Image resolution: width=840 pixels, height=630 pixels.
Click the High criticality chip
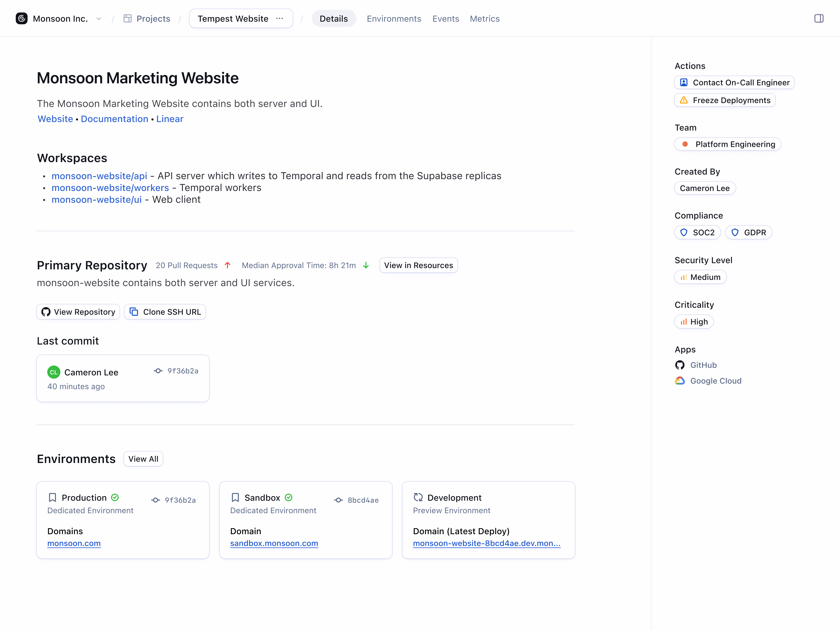(694, 322)
